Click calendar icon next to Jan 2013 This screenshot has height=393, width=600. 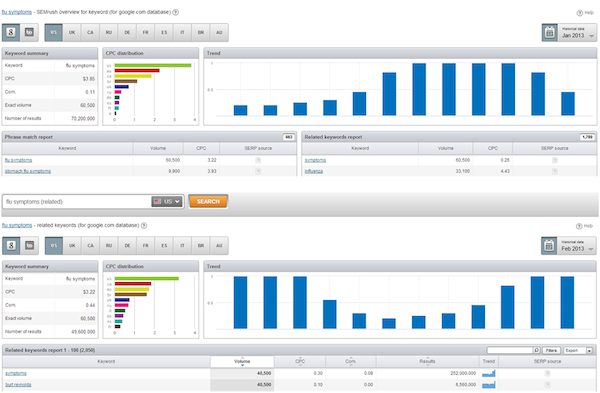(x=549, y=33)
